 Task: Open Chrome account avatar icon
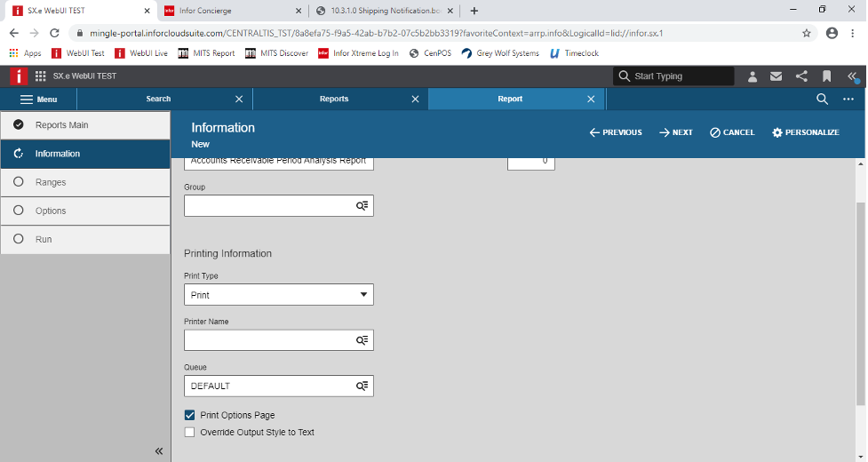click(x=832, y=33)
